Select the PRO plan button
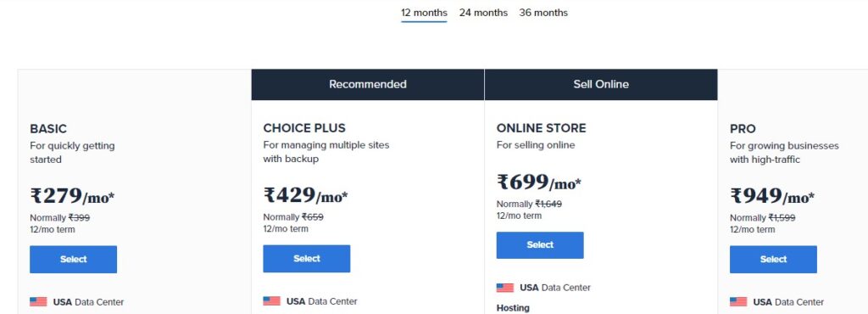 [773, 259]
